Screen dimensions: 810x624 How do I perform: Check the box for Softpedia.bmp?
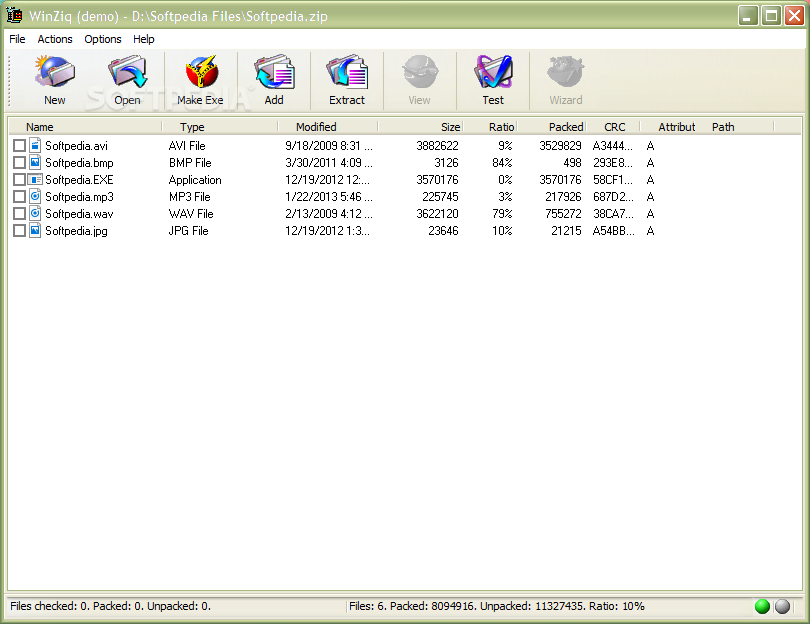(19, 163)
